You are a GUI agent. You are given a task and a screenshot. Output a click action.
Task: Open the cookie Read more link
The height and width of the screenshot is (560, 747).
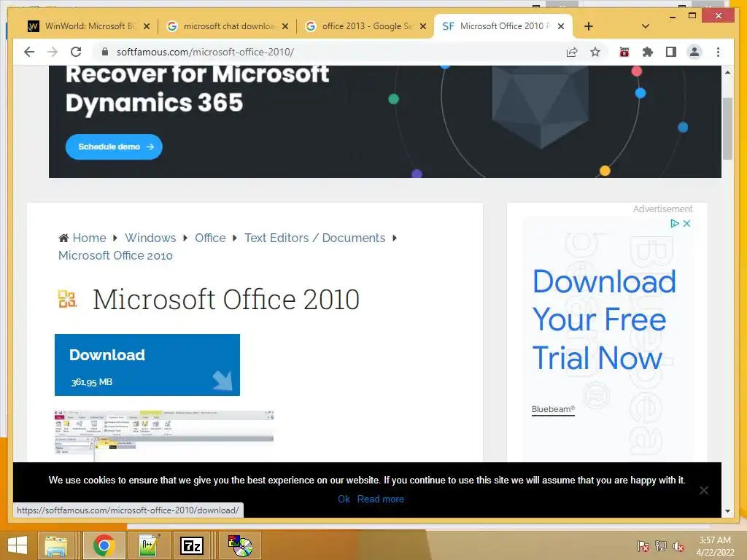pos(381,499)
